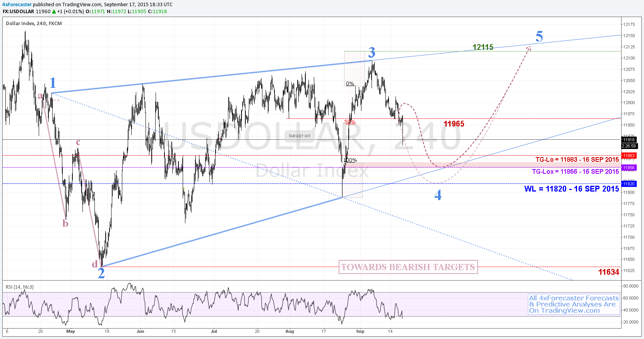
Task: Click wave label 3 near the top
Action: (372, 52)
